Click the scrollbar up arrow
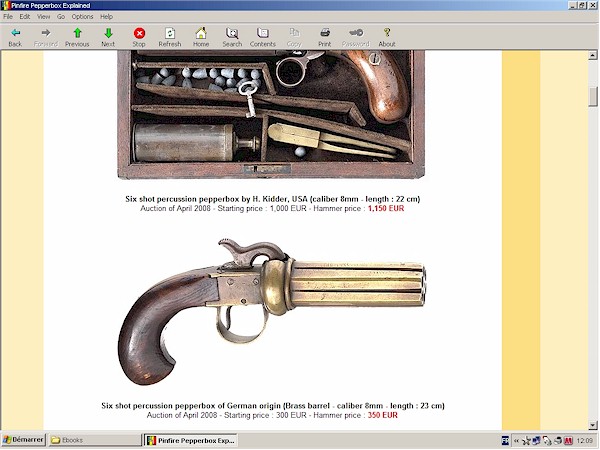The width and height of the screenshot is (600, 450). (593, 56)
